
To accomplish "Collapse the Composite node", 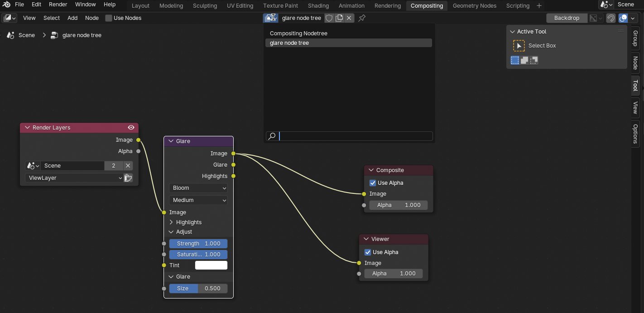I will [x=371, y=170].
